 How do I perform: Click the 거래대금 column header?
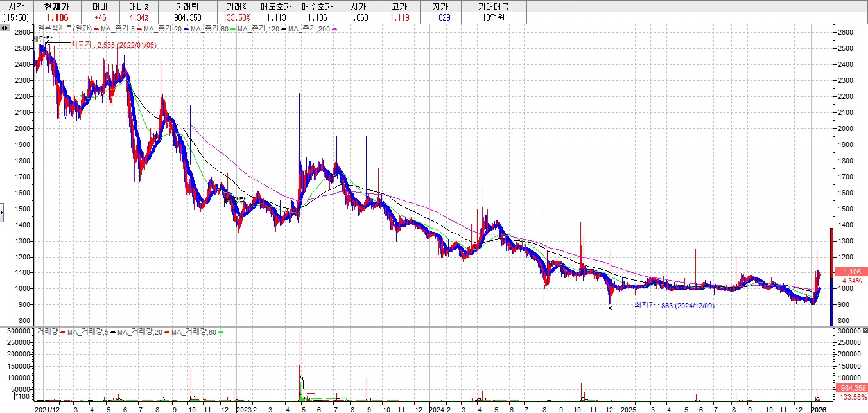494,6
